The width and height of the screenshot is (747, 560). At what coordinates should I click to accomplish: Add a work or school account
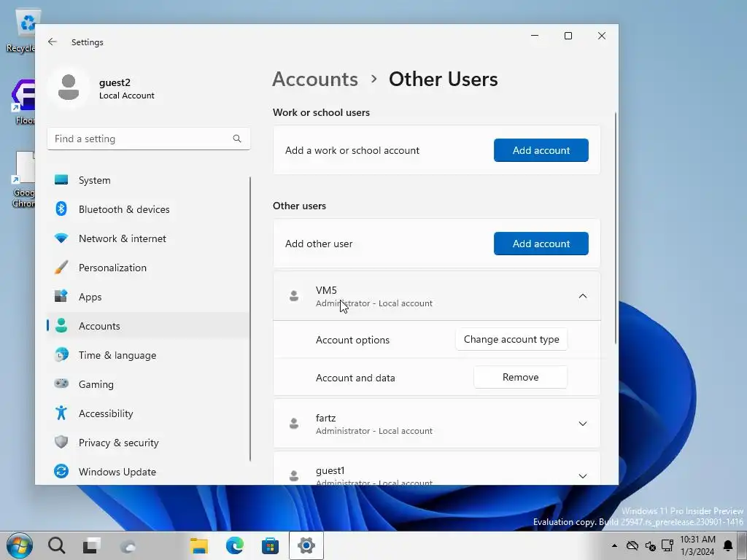[541, 150]
